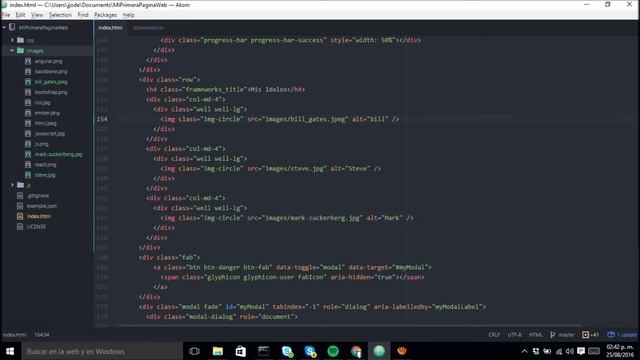Click the 154:34 cursor position in status bar

[42, 335]
